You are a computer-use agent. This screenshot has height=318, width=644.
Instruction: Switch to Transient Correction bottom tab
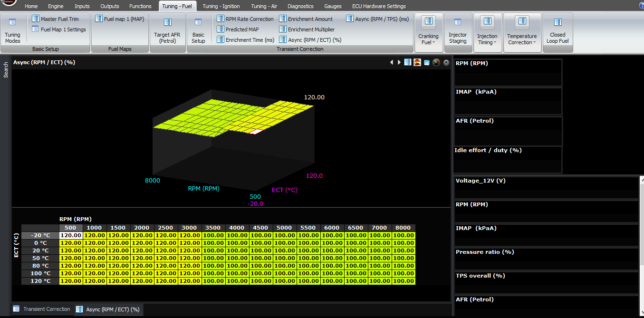pyautogui.click(x=42, y=309)
